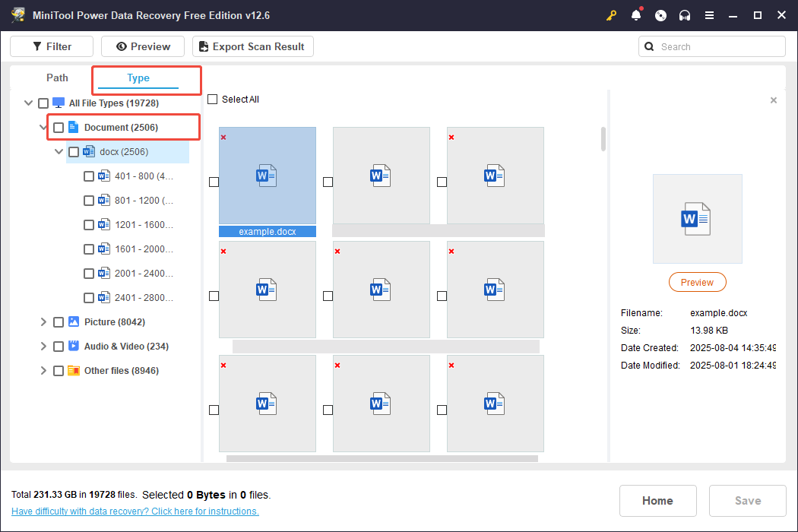Viewport: 798px width, 532px height.
Task: Select the 2001 - 2400 tree row
Action: point(128,274)
